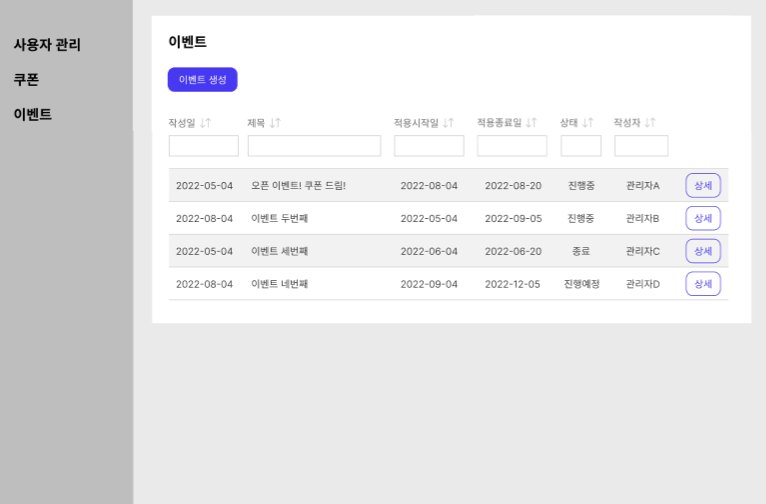This screenshot has width=766, height=504.
Task: Open 상세 for 이벤트 두번째 row
Action: [x=703, y=218]
